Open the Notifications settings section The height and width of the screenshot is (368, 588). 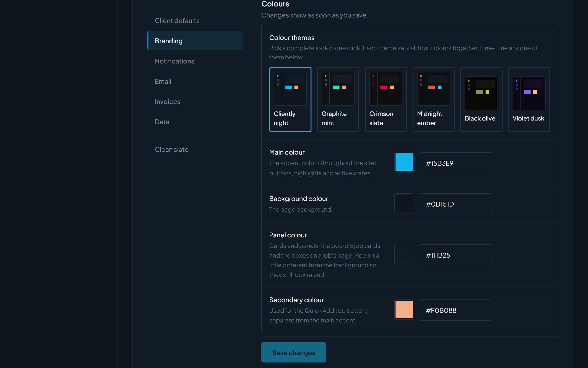point(195,61)
